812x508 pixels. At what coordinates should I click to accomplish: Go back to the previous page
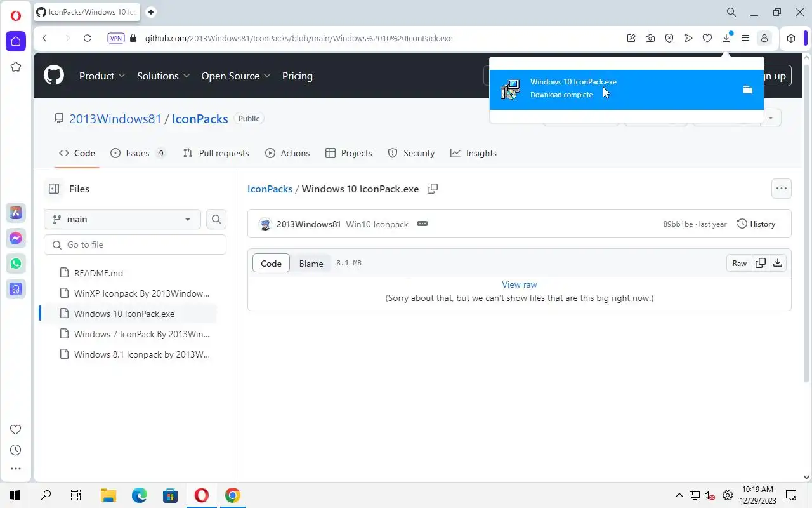click(x=44, y=38)
